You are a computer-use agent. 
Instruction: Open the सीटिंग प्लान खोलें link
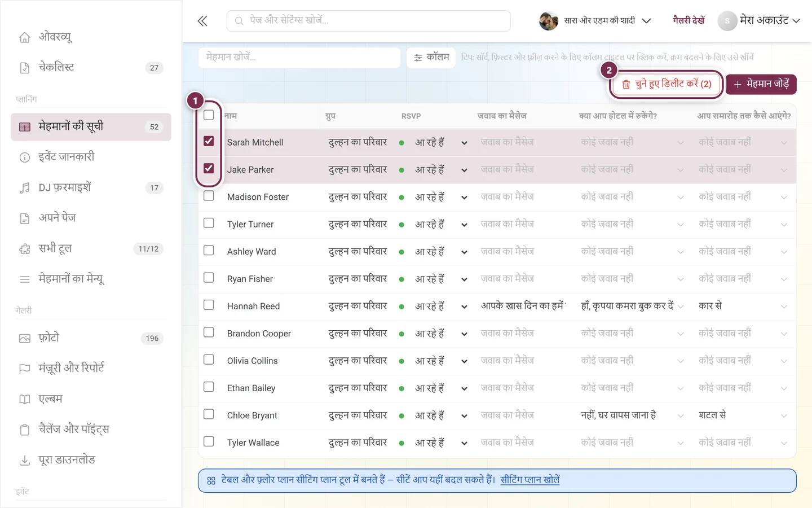click(x=530, y=480)
